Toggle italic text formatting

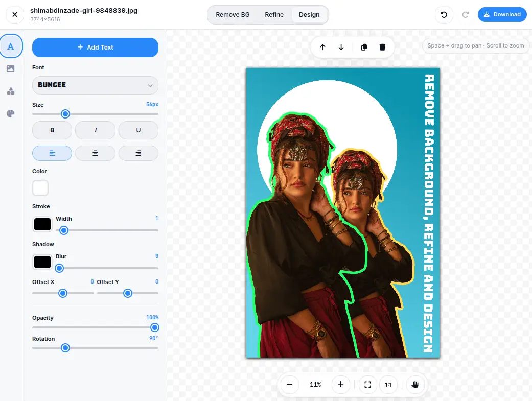[96, 130]
